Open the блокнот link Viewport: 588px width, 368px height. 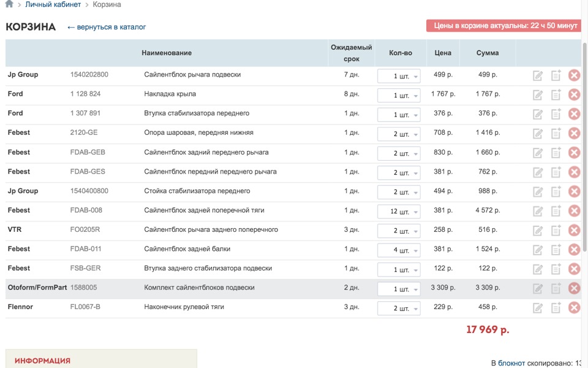[511, 363]
